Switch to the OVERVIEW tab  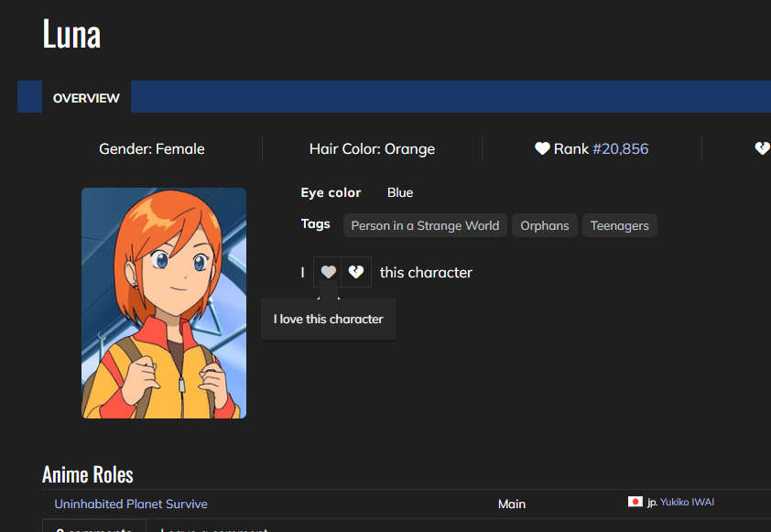pos(86,98)
